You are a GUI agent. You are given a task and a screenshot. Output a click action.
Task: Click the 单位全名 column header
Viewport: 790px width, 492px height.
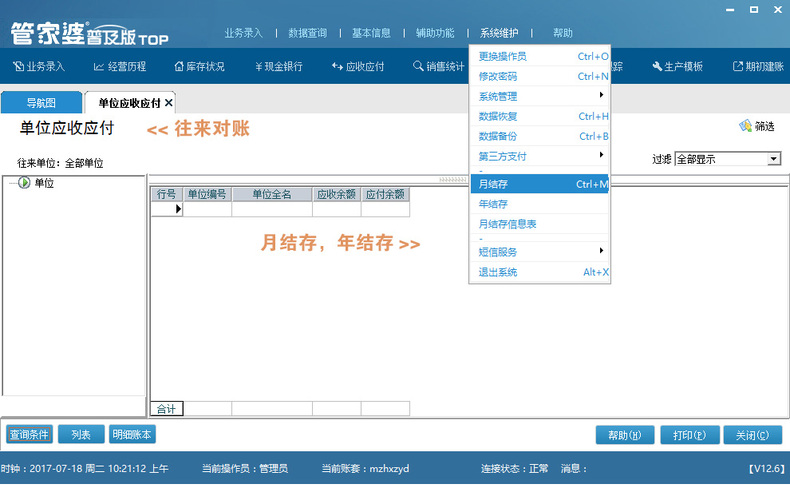point(272,194)
